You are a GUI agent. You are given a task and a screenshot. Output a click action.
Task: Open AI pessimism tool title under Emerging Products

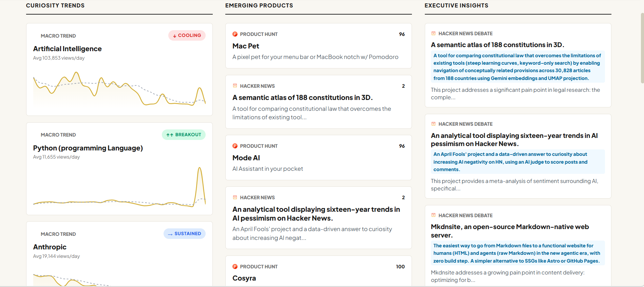316,214
